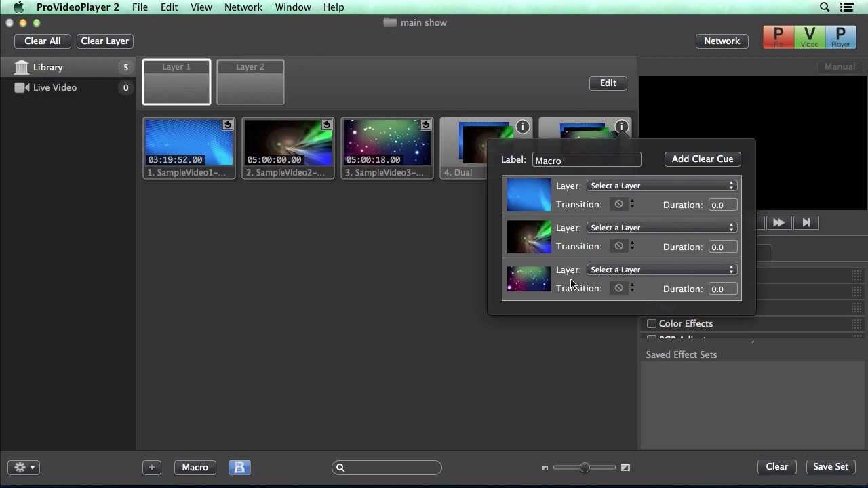Open info button on the 4. Dual cue
Screen dimensions: 868x488
pyautogui.click(x=522, y=127)
